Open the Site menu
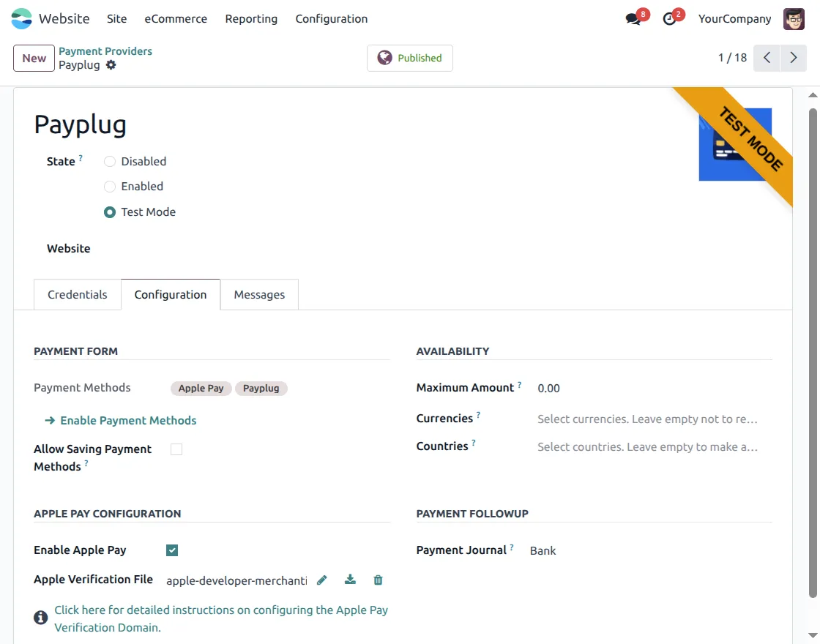The image size is (820, 644). click(116, 19)
